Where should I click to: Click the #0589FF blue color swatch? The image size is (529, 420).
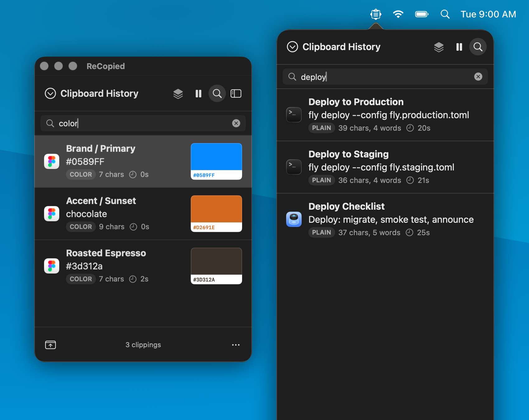pos(216,161)
